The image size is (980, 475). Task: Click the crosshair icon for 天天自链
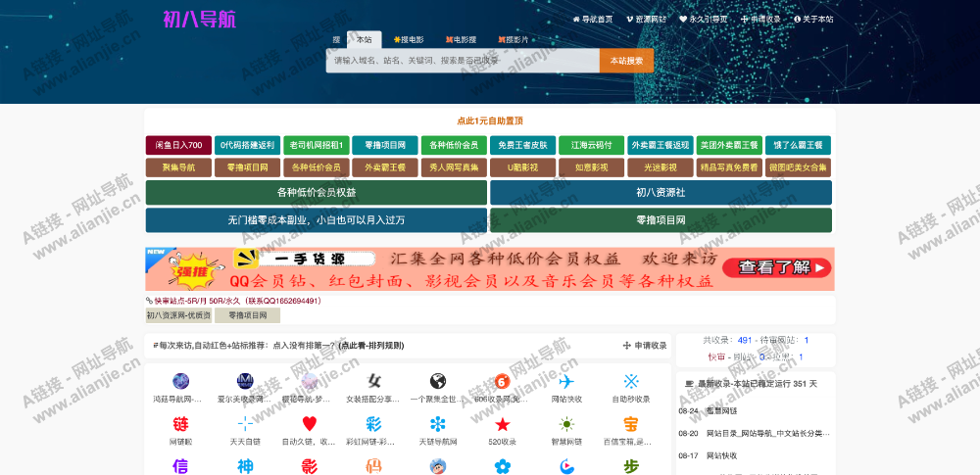pyautogui.click(x=245, y=424)
